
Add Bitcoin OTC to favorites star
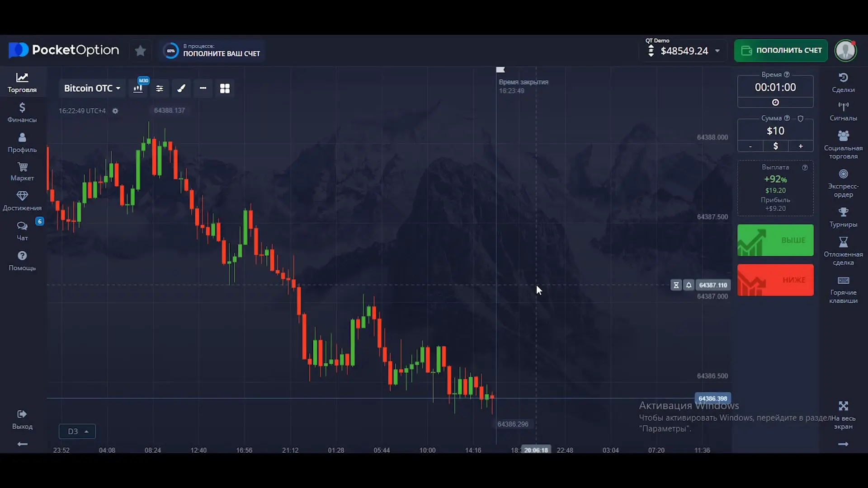point(140,51)
